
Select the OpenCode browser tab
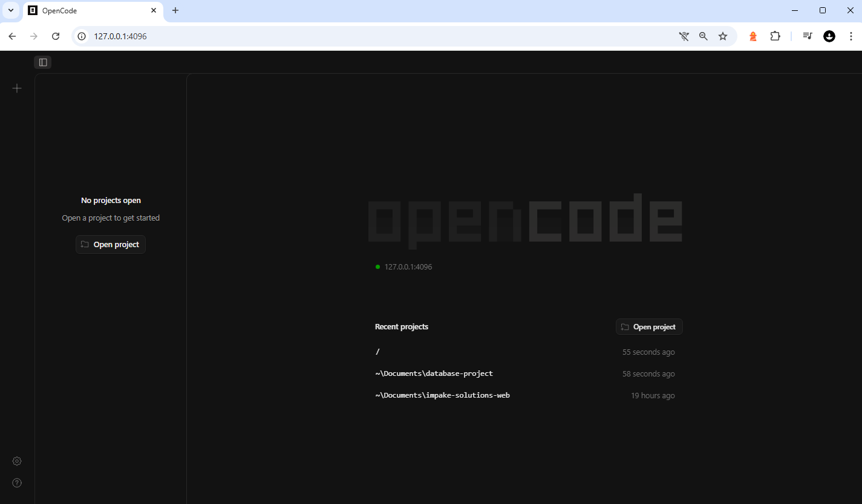[93, 11]
